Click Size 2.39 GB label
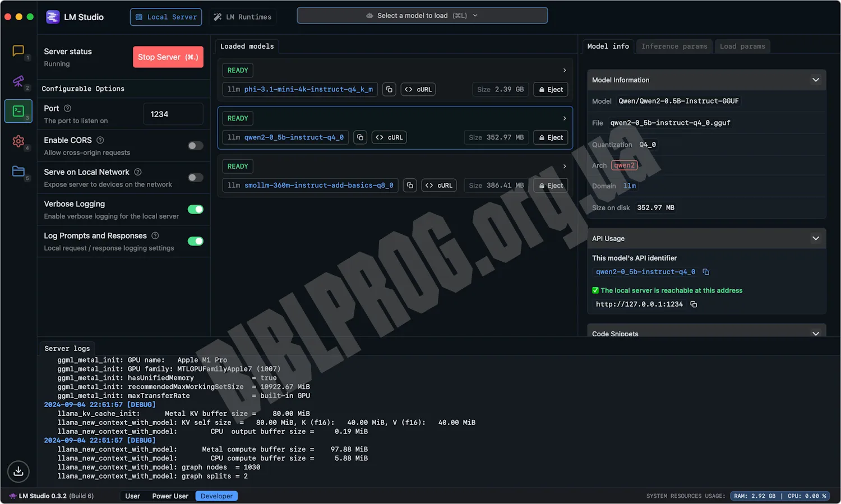 tap(501, 90)
